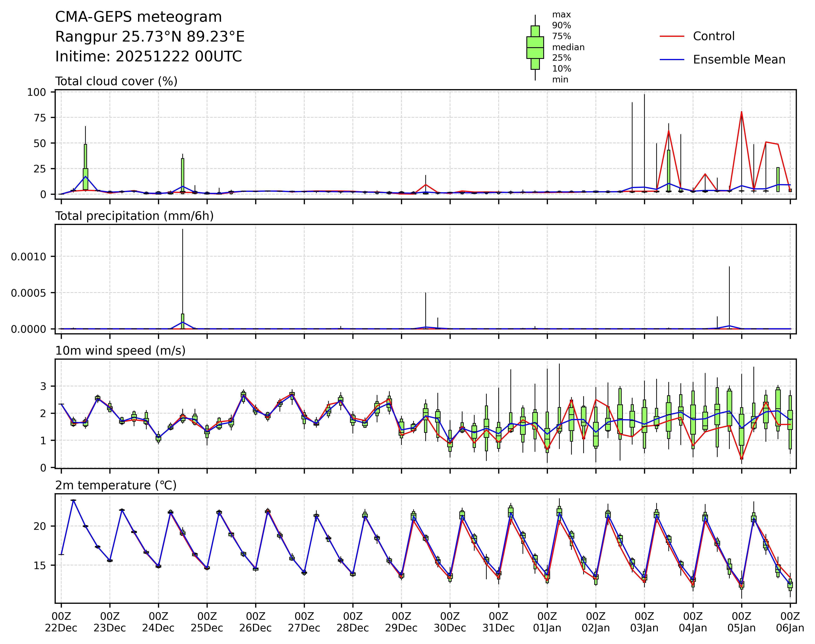
Task: Click the 00Z 22Dec axis label
Action: pyautogui.click(x=61, y=622)
